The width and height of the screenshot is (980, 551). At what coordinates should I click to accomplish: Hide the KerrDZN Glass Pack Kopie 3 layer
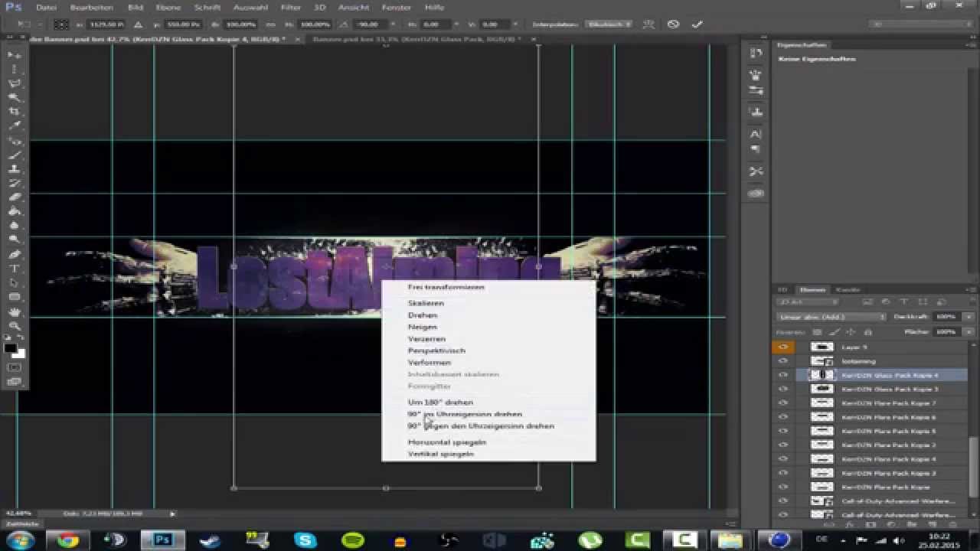(782, 389)
